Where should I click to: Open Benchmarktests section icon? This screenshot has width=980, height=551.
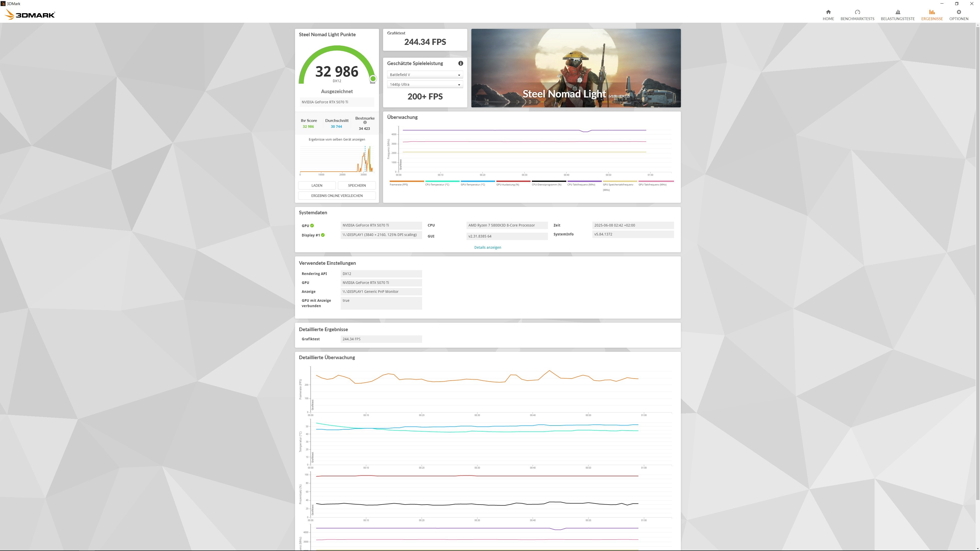(x=857, y=12)
